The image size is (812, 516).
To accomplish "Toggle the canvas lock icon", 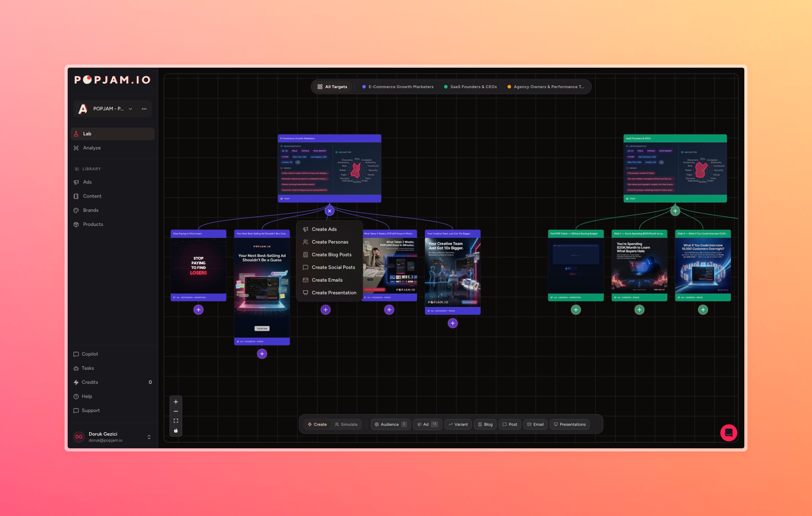I will pos(176,431).
